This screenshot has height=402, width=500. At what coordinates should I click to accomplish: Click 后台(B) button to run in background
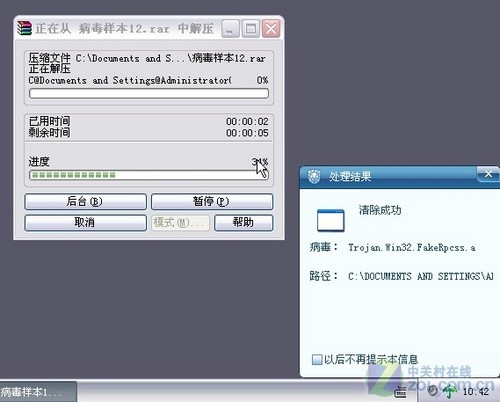(x=85, y=202)
